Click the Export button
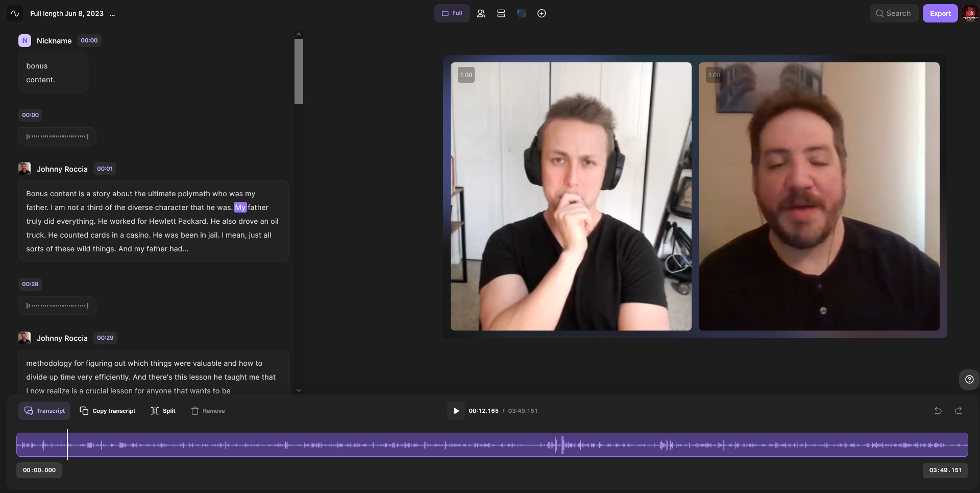This screenshot has height=493, width=980. click(940, 13)
